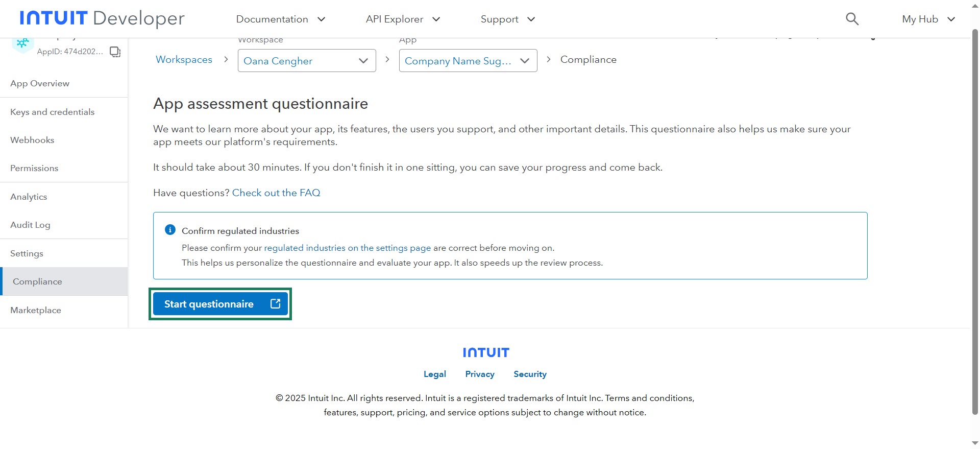Go to Keys and credentials

[53, 112]
